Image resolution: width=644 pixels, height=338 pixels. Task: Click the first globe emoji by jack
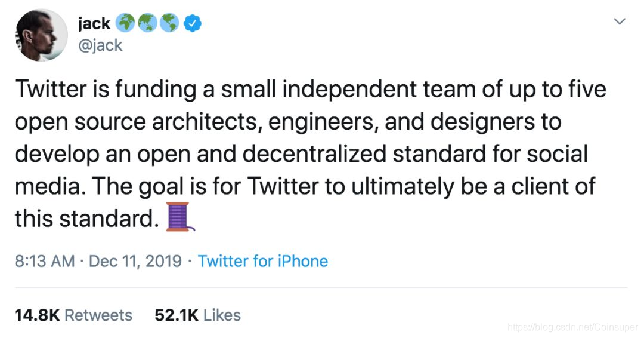pos(125,23)
